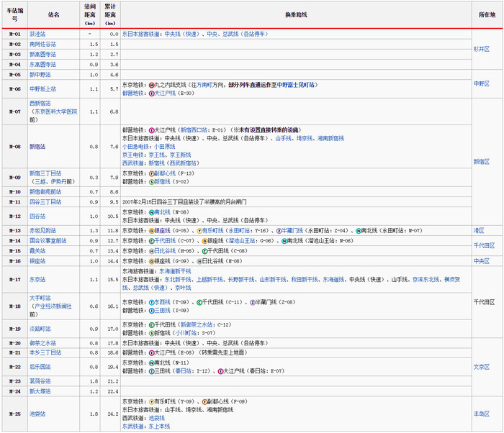
Task: Open the 南阿佐谷站 station link
Action: [42, 45]
